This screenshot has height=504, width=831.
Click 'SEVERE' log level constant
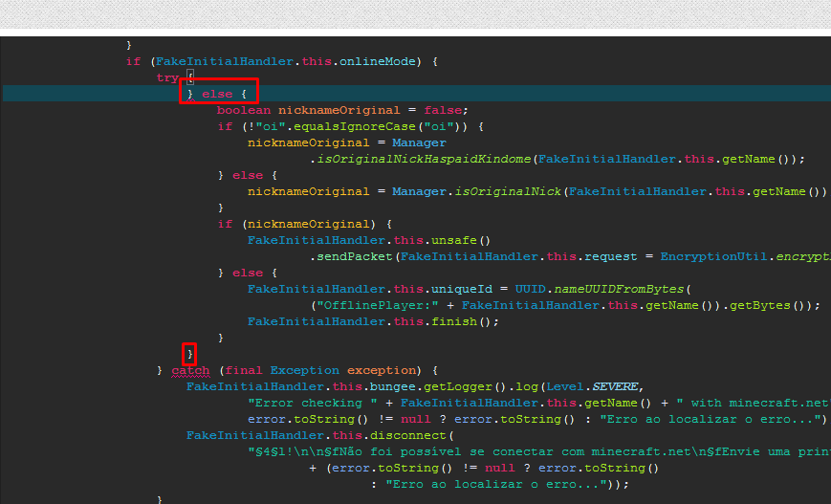point(615,387)
